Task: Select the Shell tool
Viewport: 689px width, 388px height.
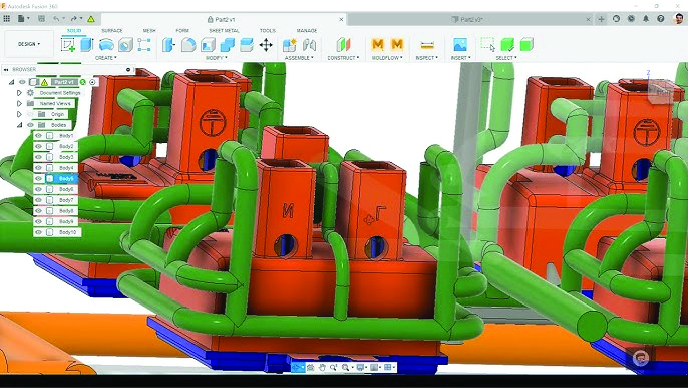Action: [208, 45]
